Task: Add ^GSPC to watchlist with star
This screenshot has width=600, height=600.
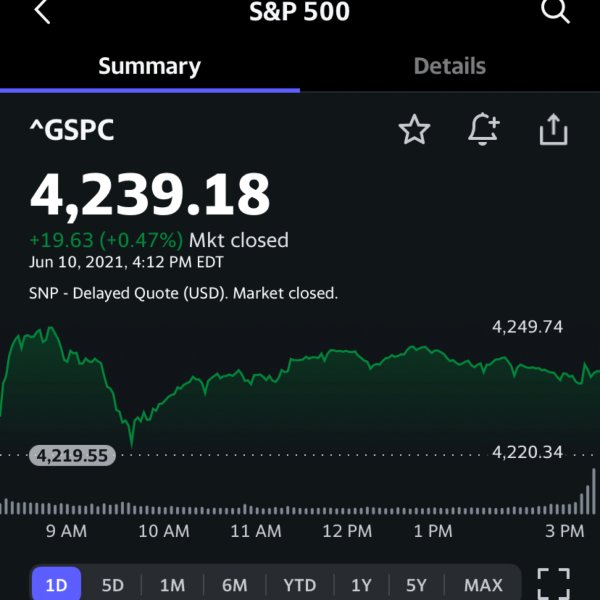Action: click(414, 129)
